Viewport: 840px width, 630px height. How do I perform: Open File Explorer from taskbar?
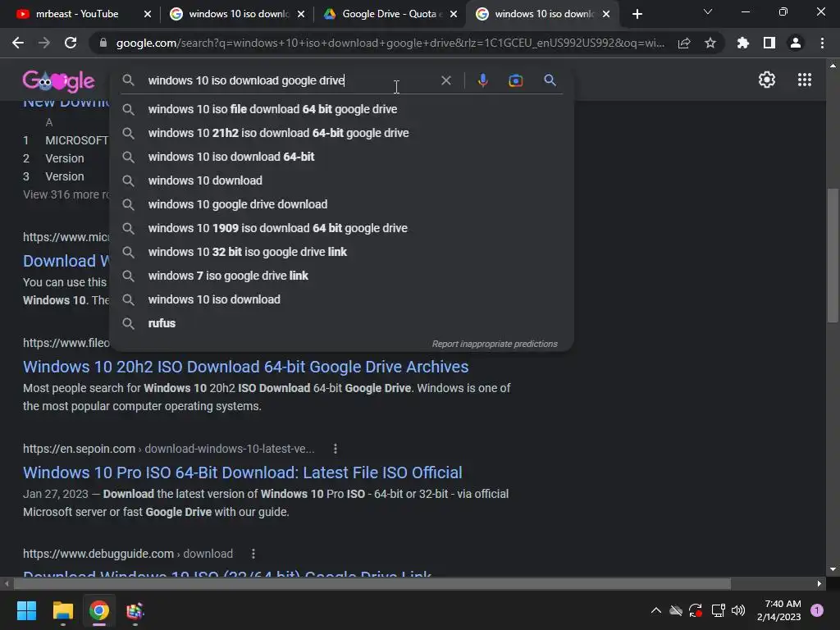pyautogui.click(x=62, y=610)
